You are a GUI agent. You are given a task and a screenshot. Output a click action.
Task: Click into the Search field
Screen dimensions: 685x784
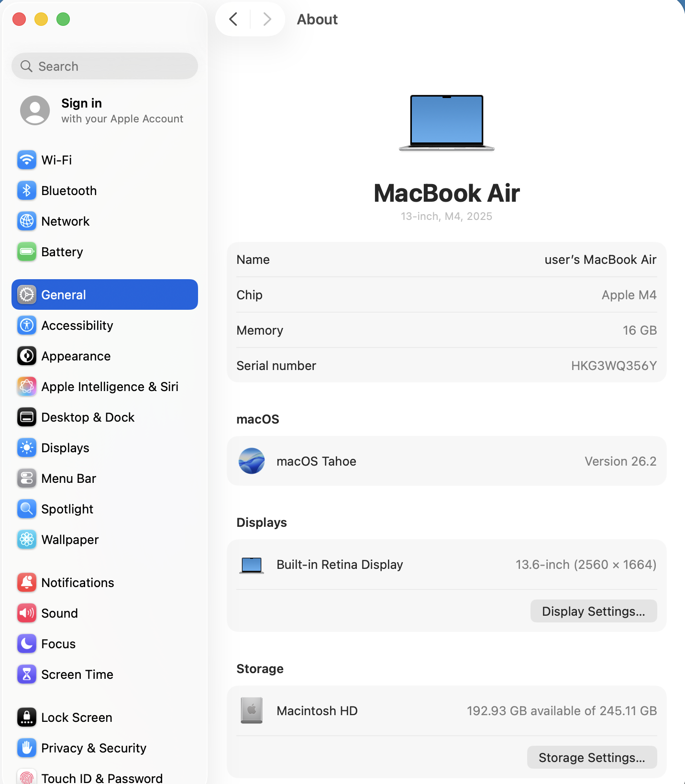(x=105, y=66)
